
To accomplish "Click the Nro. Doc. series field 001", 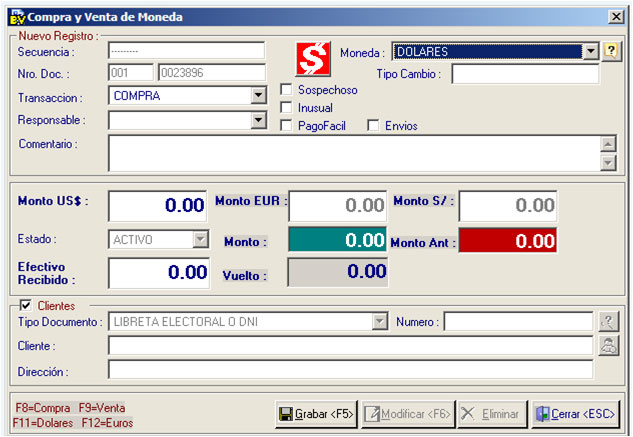I will 131,73.
